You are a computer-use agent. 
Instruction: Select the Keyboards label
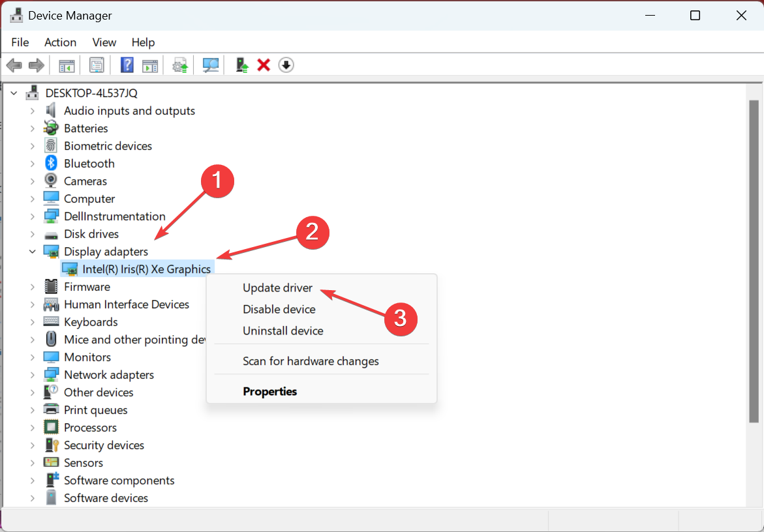(91, 321)
